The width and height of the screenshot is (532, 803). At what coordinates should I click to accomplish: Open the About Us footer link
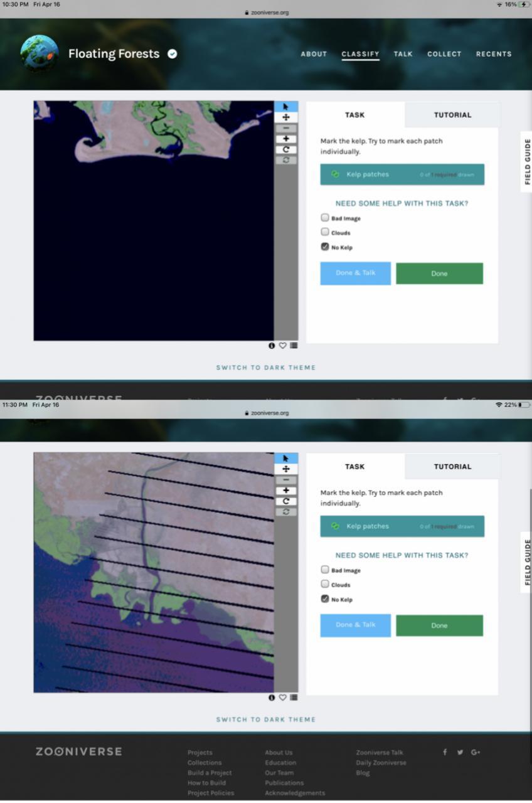click(279, 753)
